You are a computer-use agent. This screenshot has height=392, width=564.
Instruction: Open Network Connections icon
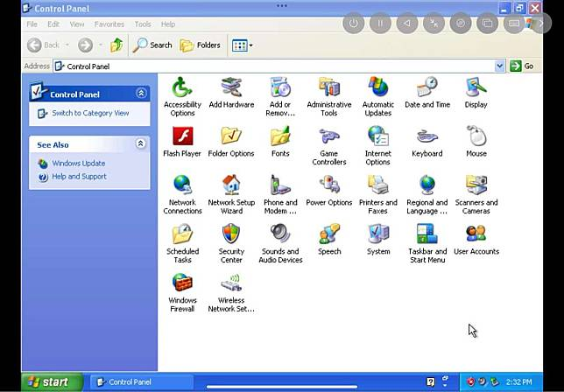click(x=182, y=194)
